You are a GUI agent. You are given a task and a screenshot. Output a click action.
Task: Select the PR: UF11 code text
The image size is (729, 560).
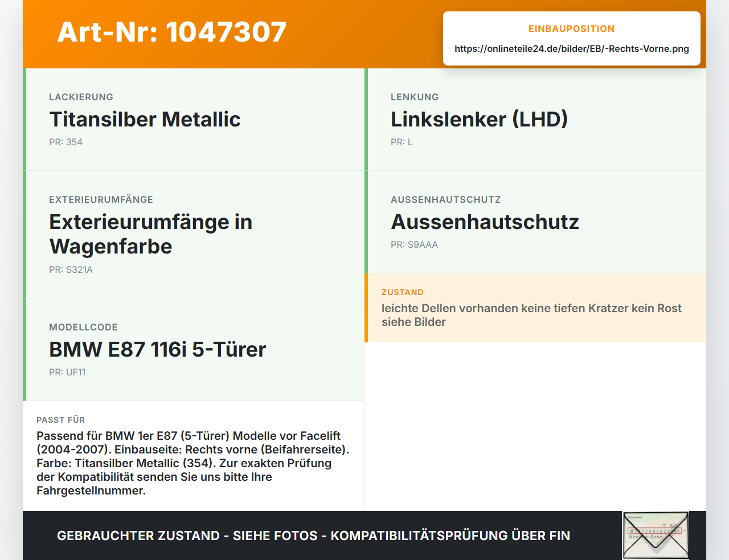point(67,373)
